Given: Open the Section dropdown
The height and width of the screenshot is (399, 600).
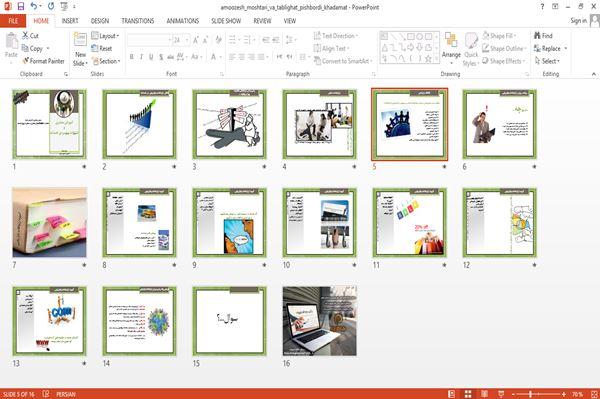Looking at the screenshot, I should pyautogui.click(x=106, y=61).
